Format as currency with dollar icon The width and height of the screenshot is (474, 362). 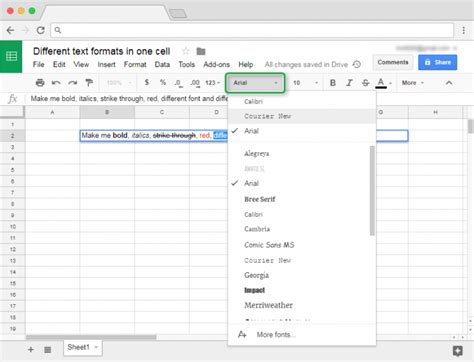pyautogui.click(x=147, y=82)
